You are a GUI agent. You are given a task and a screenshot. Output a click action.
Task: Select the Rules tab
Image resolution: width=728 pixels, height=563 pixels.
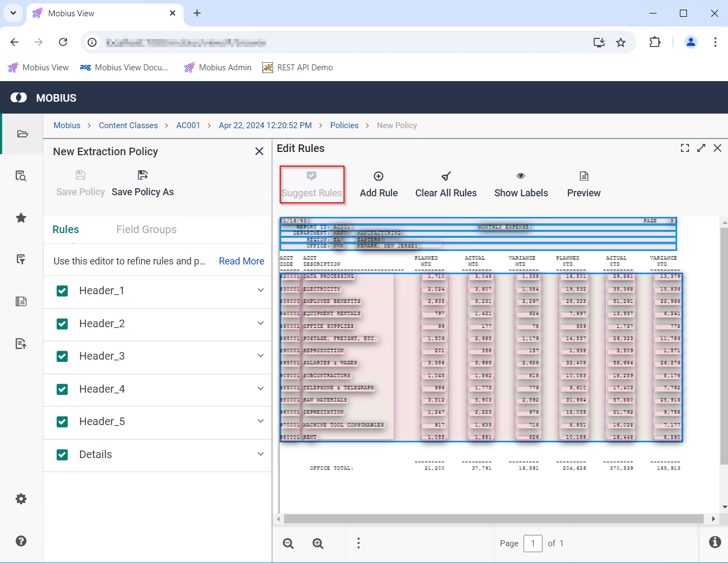(x=65, y=229)
